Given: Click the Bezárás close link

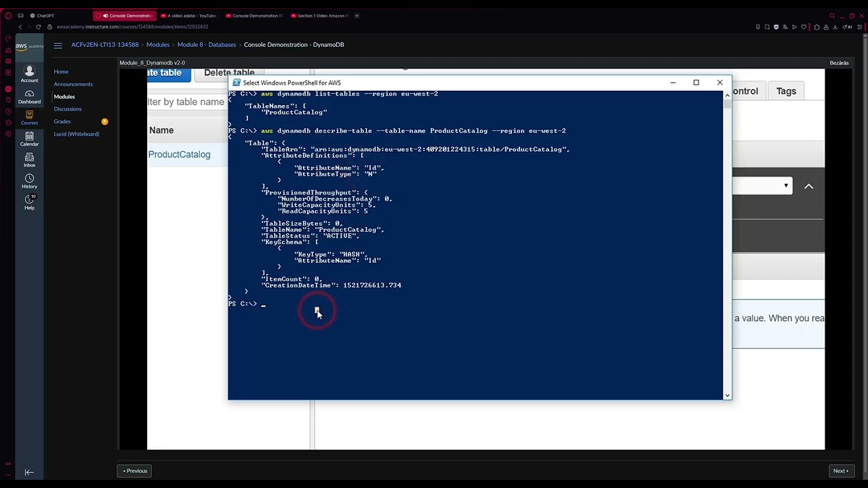Looking at the screenshot, I should [x=839, y=63].
